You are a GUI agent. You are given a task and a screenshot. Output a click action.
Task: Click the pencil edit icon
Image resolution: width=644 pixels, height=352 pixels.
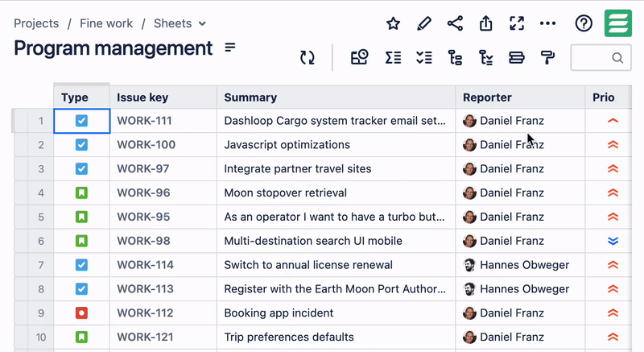click(424, 23)
